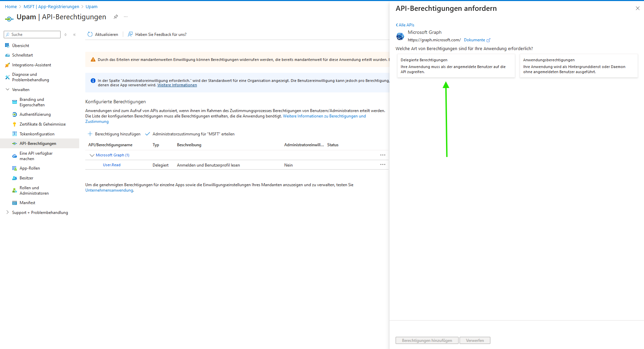Close the API-Berechtigungen anfordern panel
The height and width of the screenshot is (349, 644).
coord(638,8)
